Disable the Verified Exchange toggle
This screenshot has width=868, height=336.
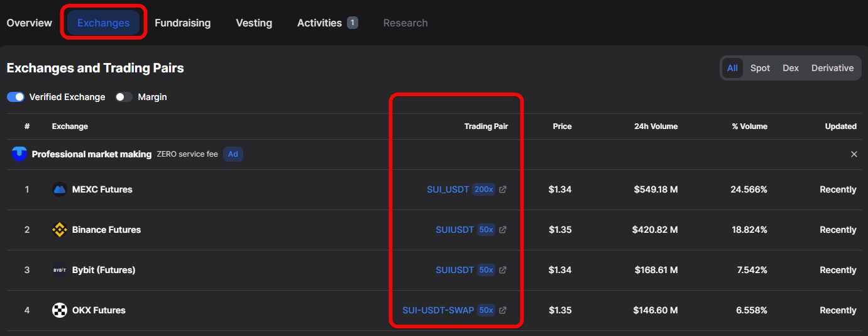click(x=16, y=97)
